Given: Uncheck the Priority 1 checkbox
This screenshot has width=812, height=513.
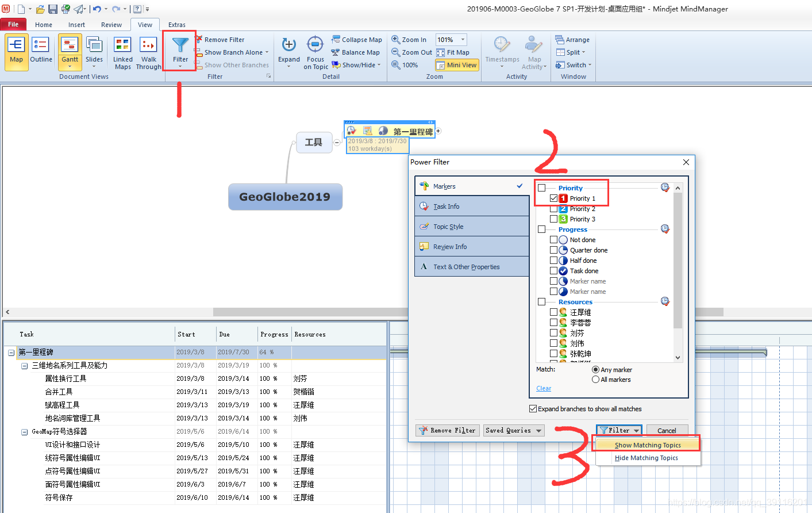Looking at the screenshot, I should pyautogui.click(x=553, y=198).
